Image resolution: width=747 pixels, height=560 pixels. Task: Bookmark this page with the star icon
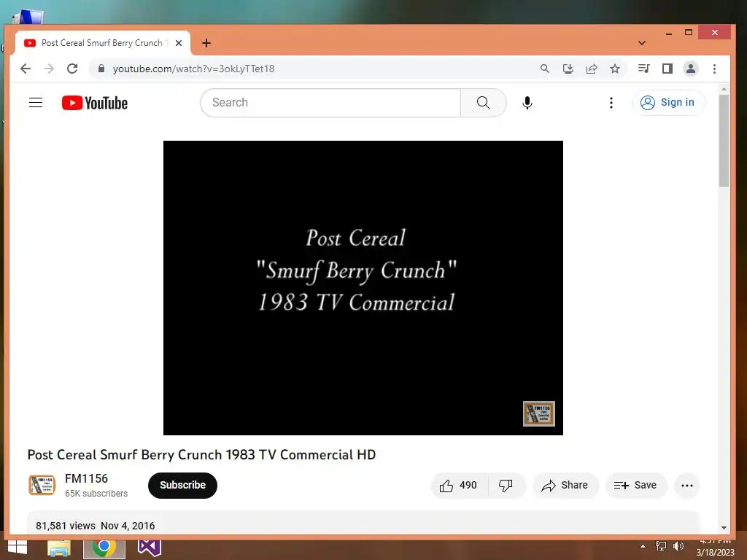click(x=614, y=69)
